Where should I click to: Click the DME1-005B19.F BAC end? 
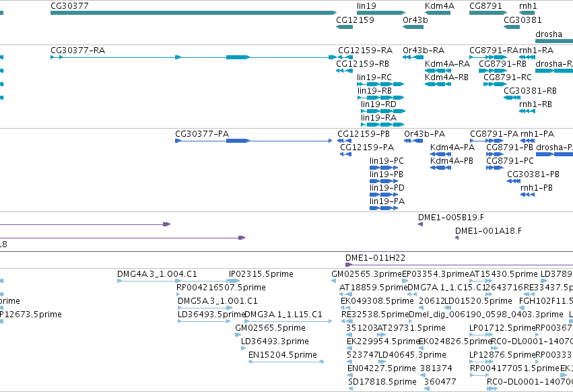pyautogui.click(x=420, y=224)
